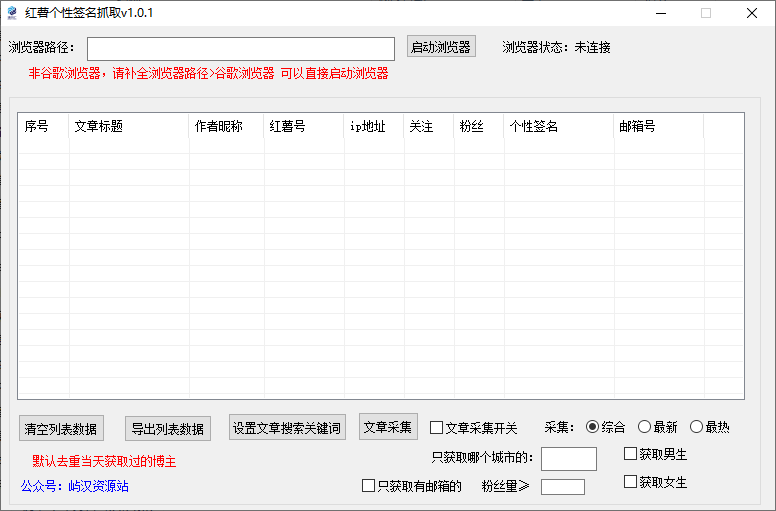Click the 粉丝 column header
Screen dimensions: 776x511
point(479,126)
